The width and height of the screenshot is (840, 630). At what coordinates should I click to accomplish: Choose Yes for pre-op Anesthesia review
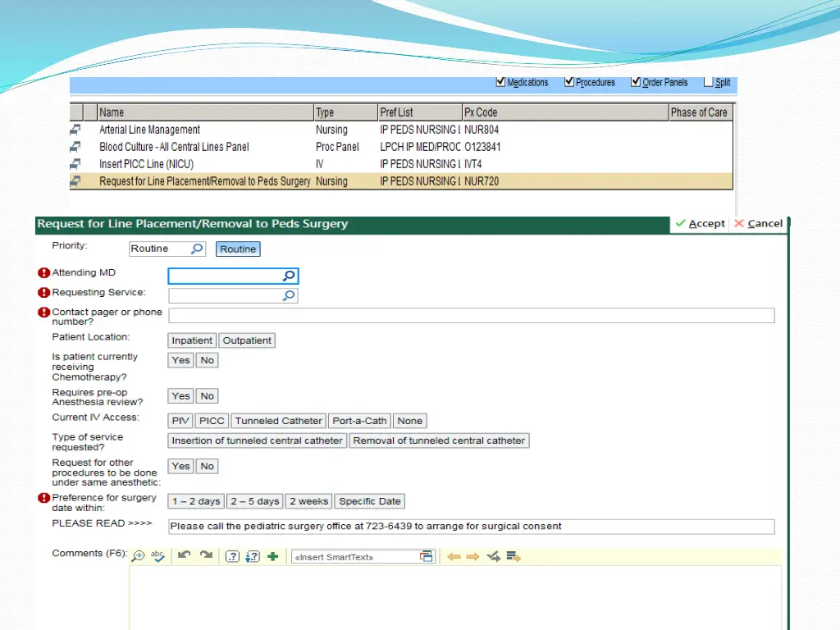point(180,396)
